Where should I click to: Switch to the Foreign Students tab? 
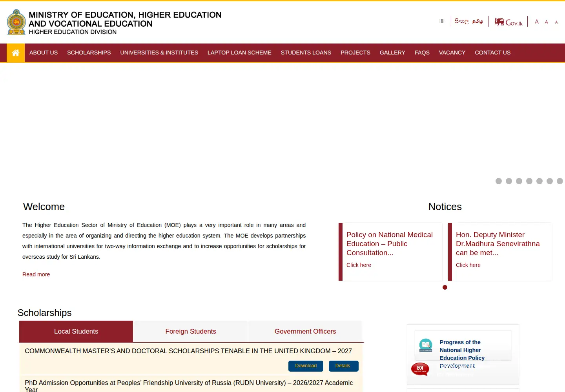[x=191, y=332]
